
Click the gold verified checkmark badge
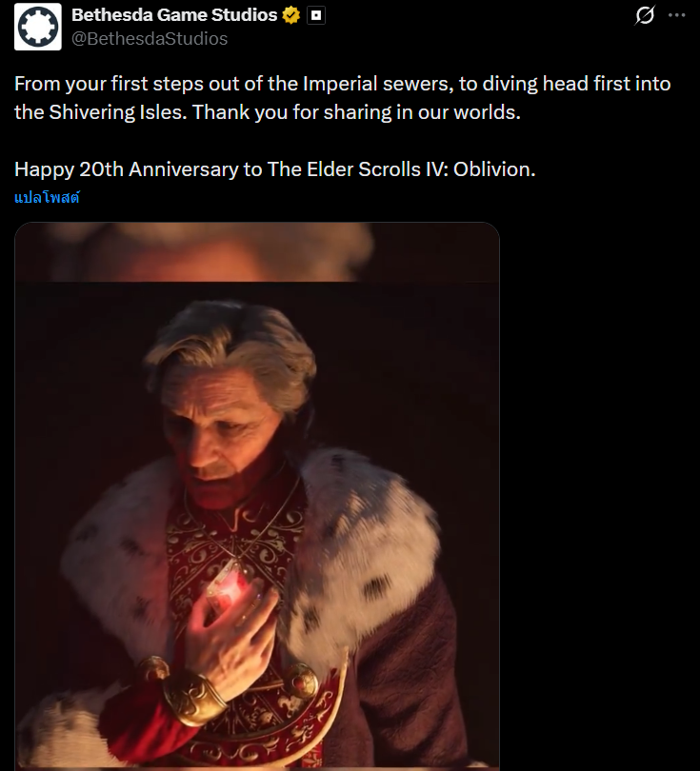291,16
